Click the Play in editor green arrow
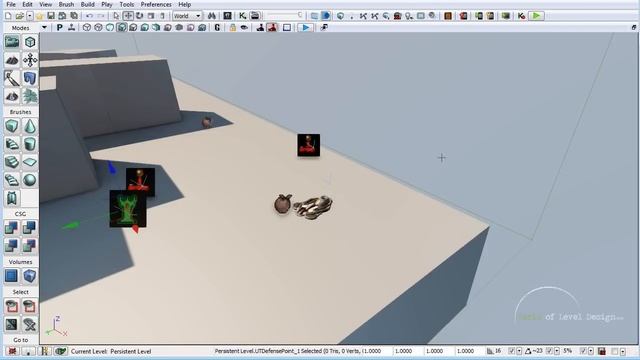The height and width of the screenshot is (360, 640). [x=537, y=16]
